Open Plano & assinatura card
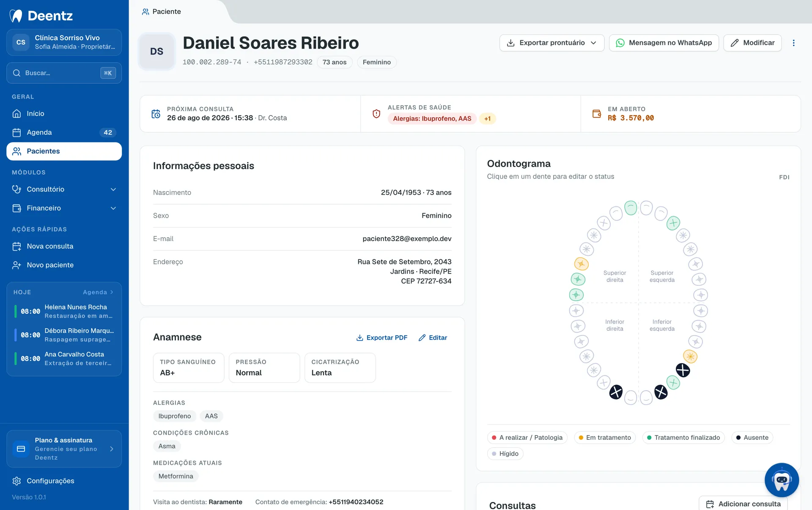Image resolution: width=812 pixels, height=510 pixels. pyautogui.click(x=64, y=449)
